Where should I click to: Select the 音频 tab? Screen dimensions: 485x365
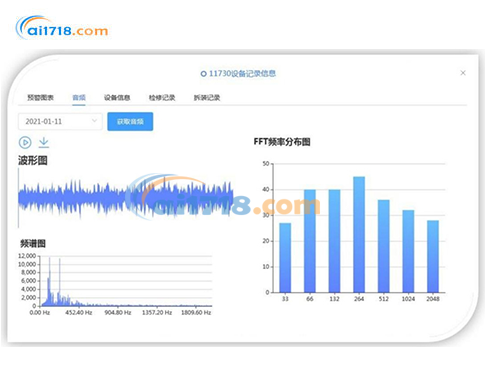(x=79, y=98)
